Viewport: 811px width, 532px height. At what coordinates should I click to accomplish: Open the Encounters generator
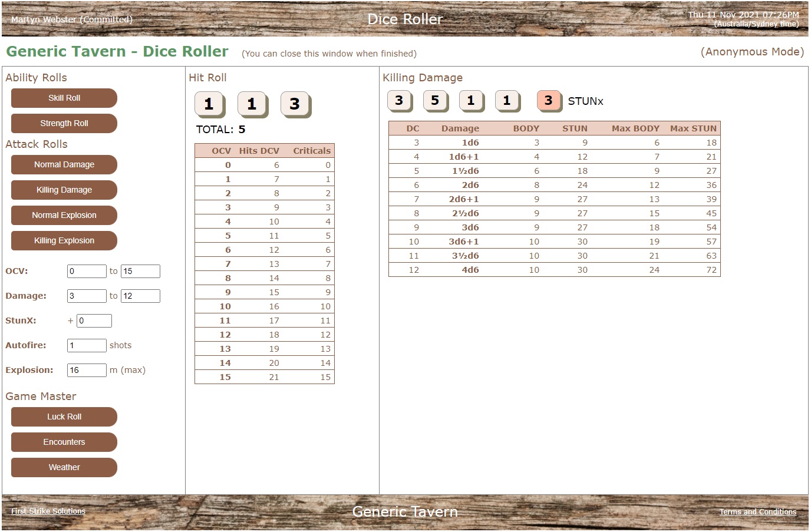point(64,442)
